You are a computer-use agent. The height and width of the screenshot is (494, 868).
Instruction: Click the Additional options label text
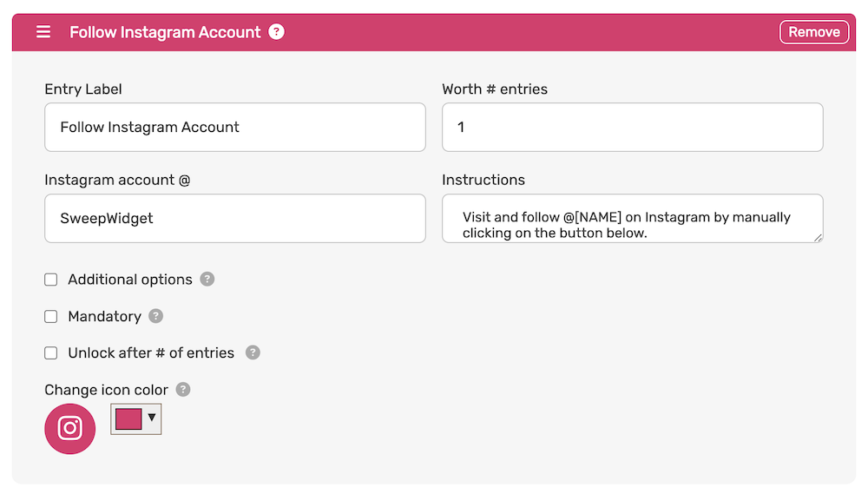(130, 279)
